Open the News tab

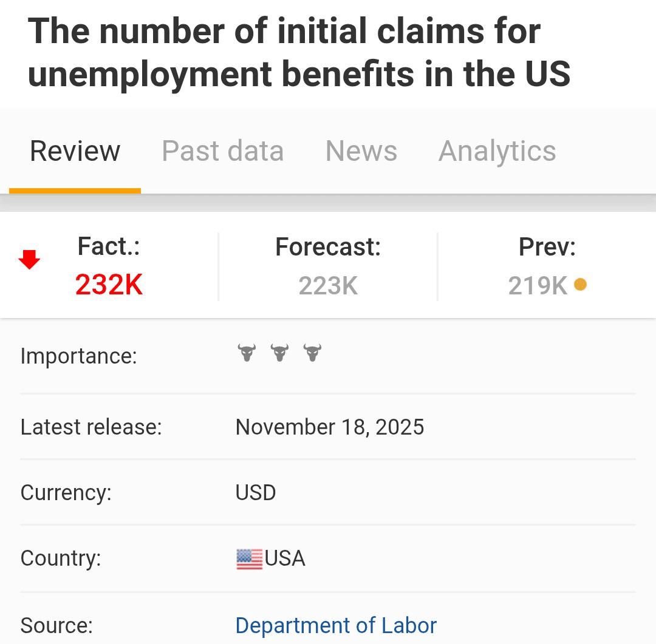(x=361, y=151)
